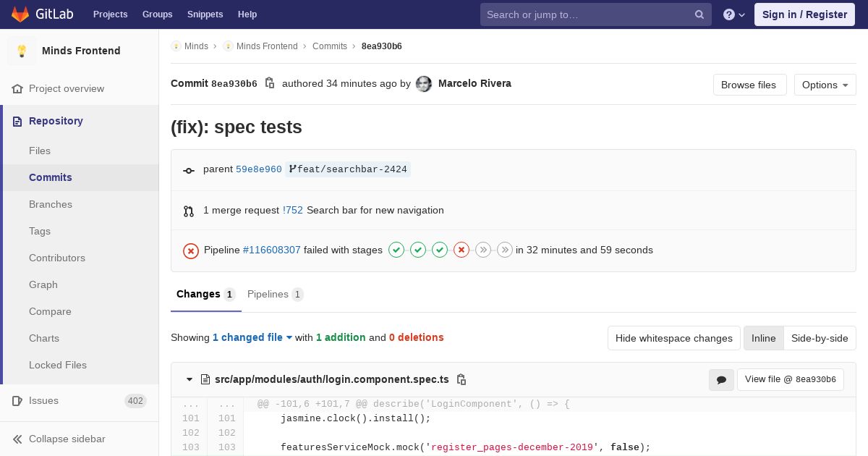Click Sign in / Register button
868x456 pixels.
point(805,14)
